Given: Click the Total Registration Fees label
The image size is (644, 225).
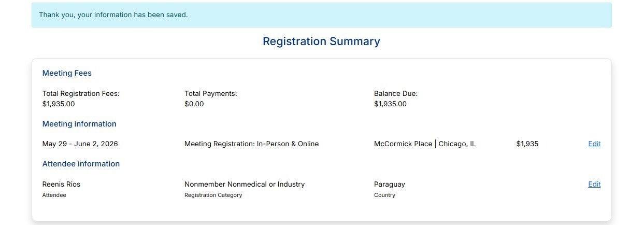Looking at the screenshot, I should (81, 94).
